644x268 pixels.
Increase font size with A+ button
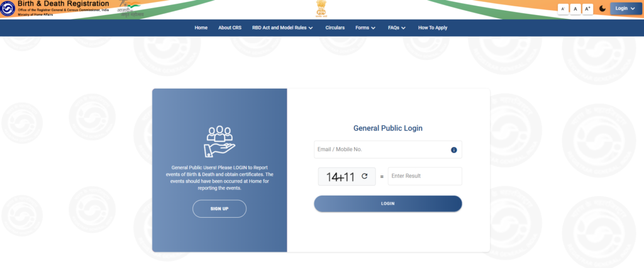[x=587, y=9]
